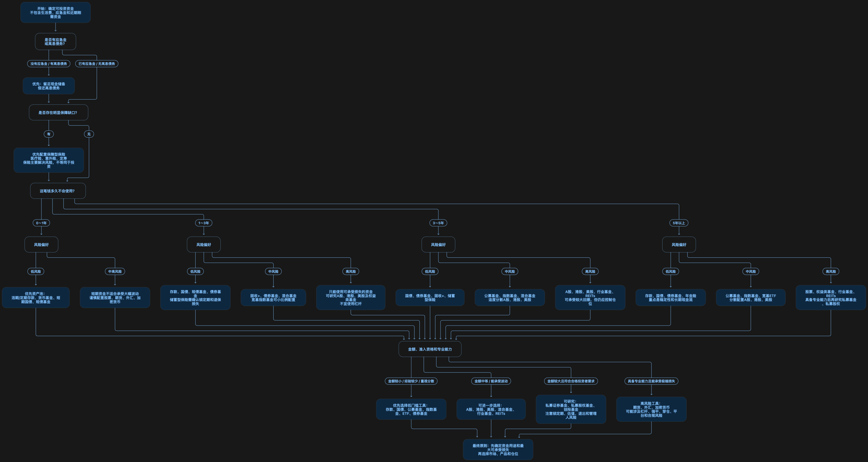This screenshot has width=868, height=462.
Task: Click edge label 具备专业能力且能承受极端损失
Action: (x=651, y=381)
